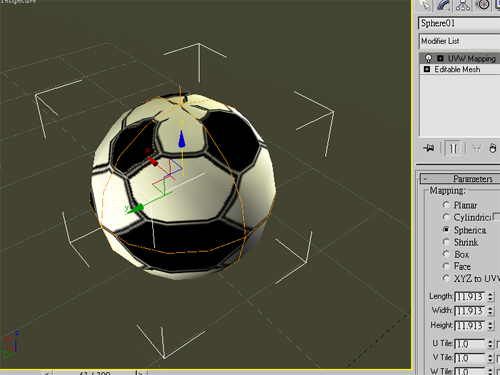
Task: Click the red X axis gizmo arrow
Action: (x=153, y=161)
